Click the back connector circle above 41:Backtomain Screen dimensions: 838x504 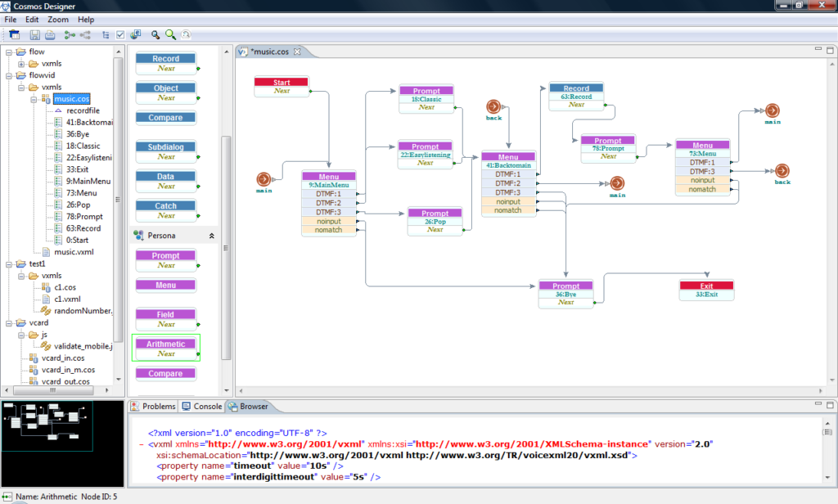[x=493, y=106]
